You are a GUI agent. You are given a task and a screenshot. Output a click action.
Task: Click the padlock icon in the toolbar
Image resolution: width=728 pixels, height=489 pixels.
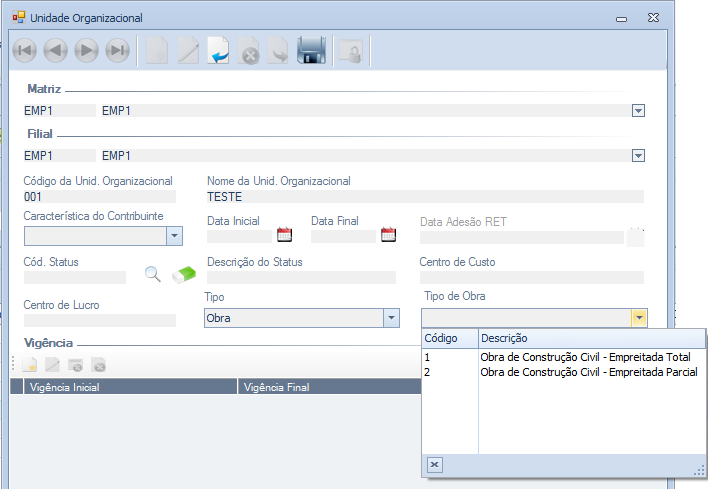350,50
